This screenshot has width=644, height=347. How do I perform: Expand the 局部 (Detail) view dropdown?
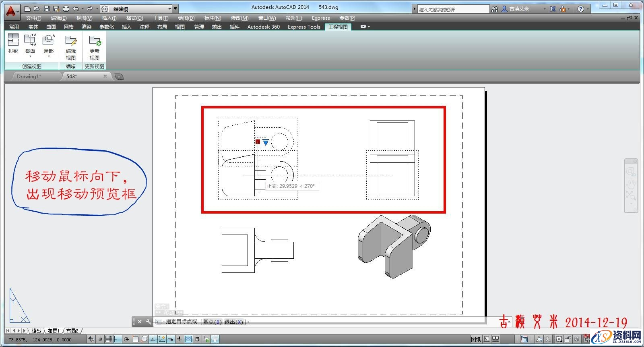coord(49,56)
